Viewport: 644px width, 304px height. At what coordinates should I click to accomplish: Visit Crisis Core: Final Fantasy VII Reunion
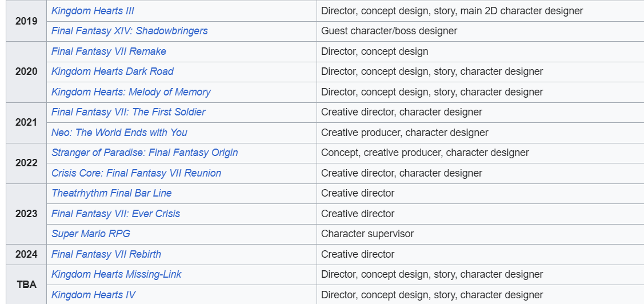click(x=136, y=173)
